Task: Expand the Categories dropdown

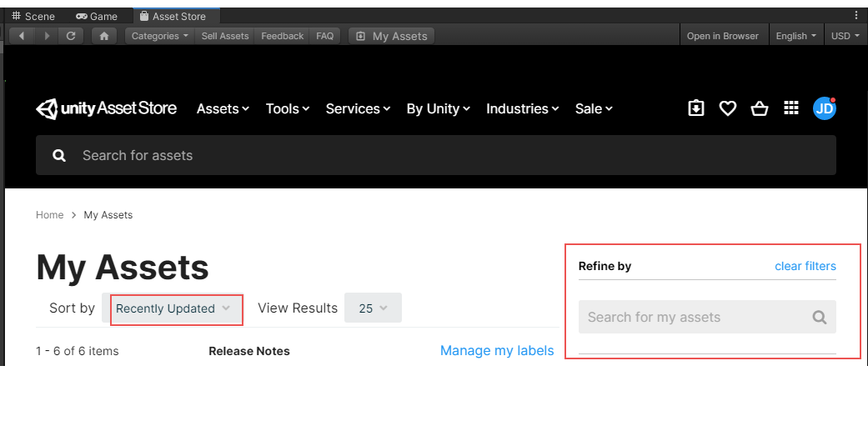Action: tap(160, 36)
